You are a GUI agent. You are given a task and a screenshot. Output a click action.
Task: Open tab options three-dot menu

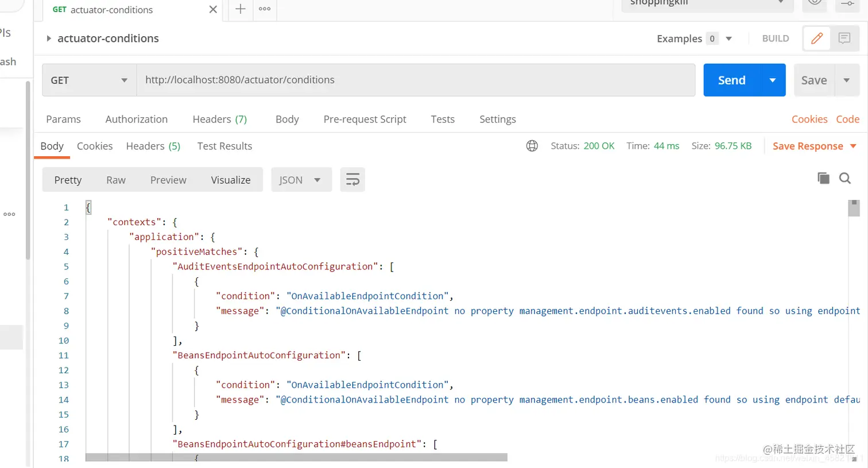265,9
